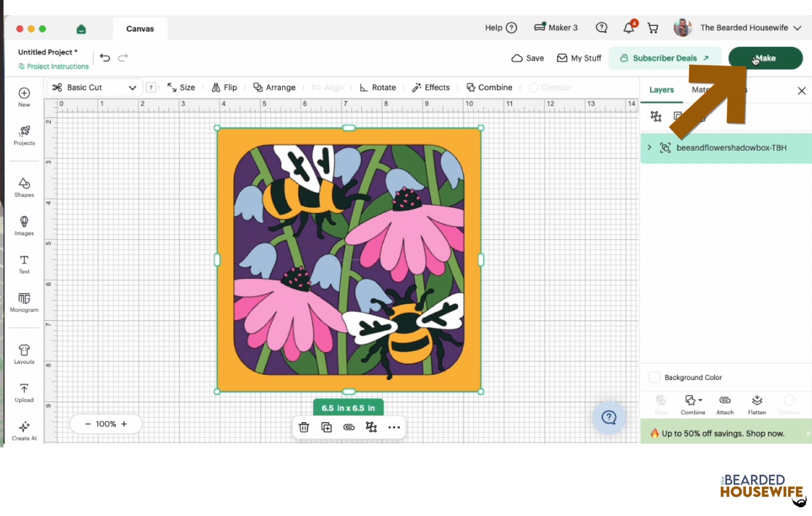Add Text to canvas
The image size is (812, 516).
coord(24,264)
